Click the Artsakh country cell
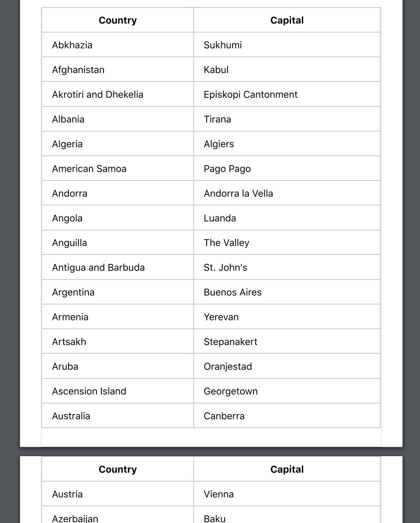 (x=69, y=342)
